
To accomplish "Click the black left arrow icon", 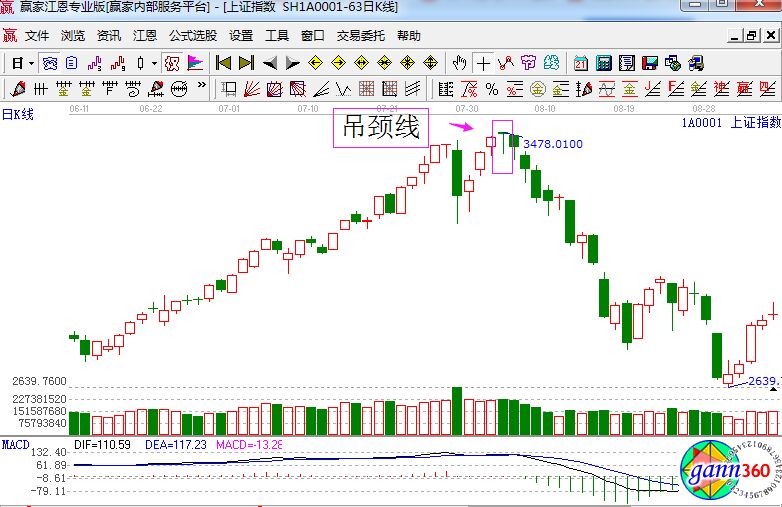I will click(x=269, y=63).
